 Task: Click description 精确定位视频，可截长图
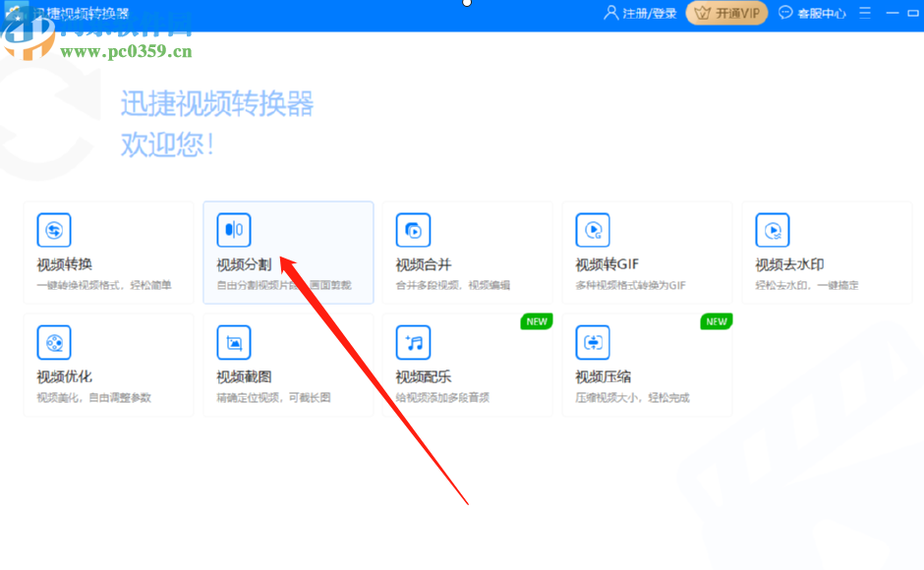tap(273, 398)
